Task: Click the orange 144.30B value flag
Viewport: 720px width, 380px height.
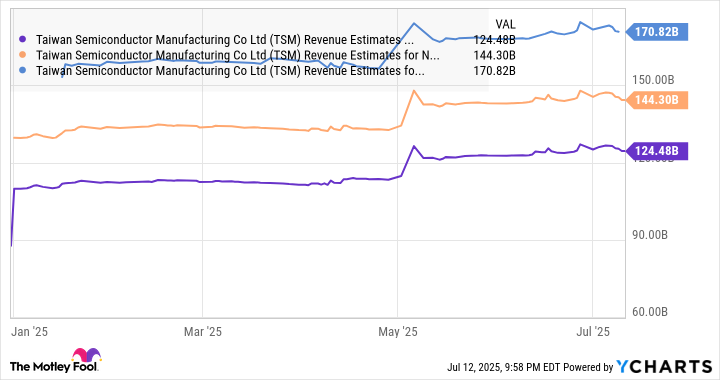Action: [x=657, y=100]
